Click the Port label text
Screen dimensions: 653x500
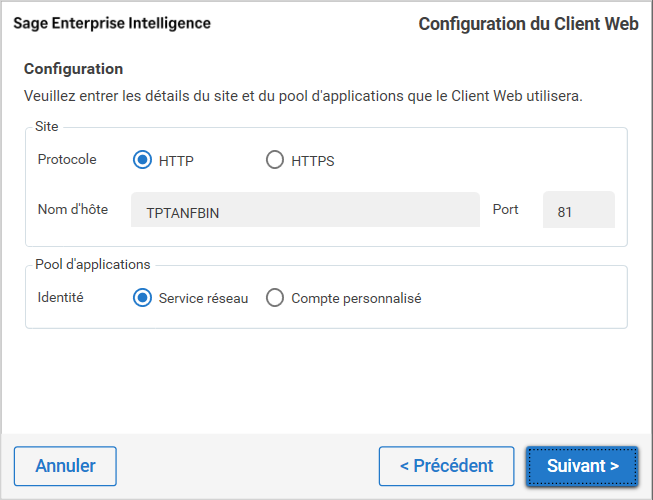[x=506, y=210]
